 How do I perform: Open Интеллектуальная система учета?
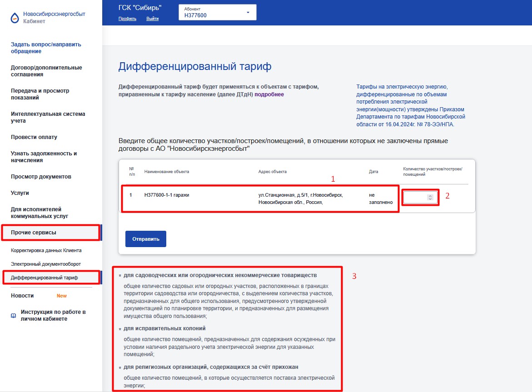(x=48, y=117)
